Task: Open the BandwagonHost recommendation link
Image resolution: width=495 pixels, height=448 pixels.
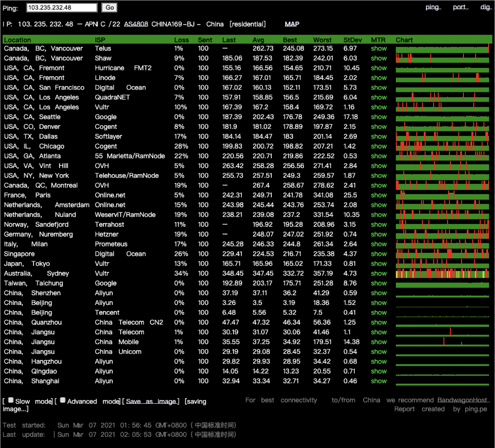Action: tap(463, 400)
